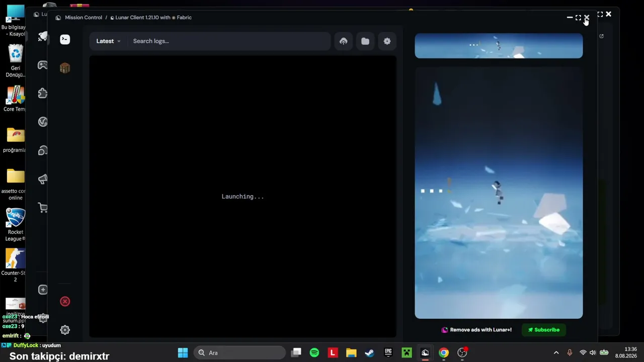
Task: Maximize the Mission Control window
Action: coord(578,18)
